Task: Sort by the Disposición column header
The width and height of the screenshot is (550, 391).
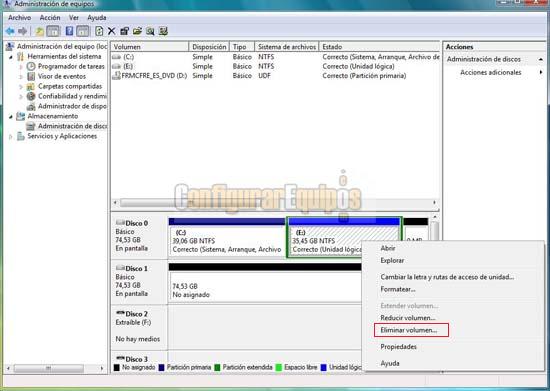Action: pos(209,47)
